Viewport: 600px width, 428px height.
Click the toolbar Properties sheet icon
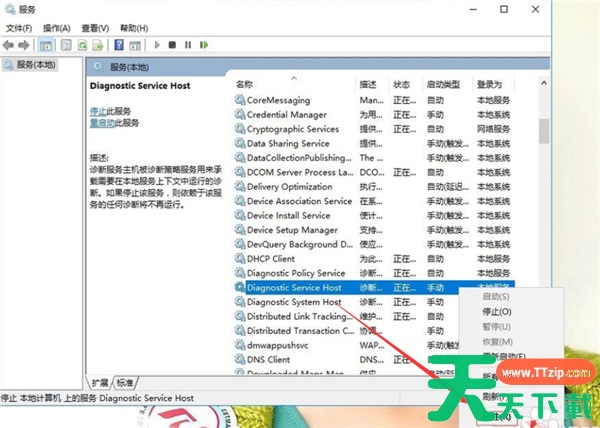tap(66, 45)
